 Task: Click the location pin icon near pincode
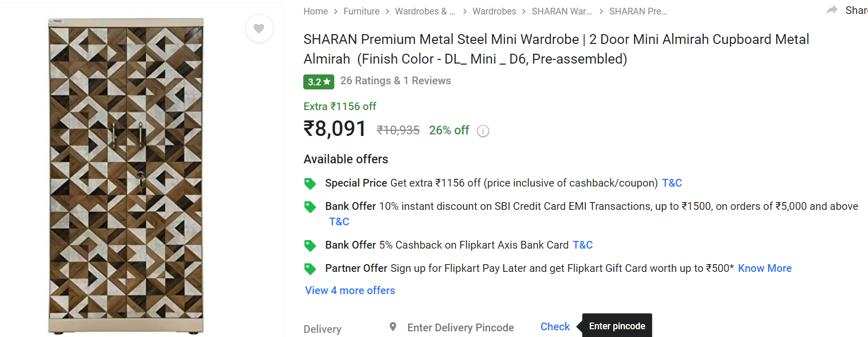(393, 327)
